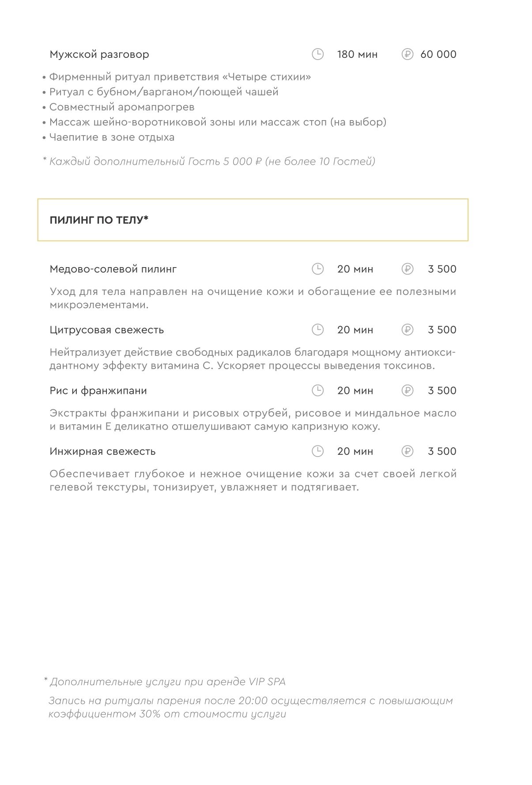The height and width of the screenshot is (785, 532).
Task: Click the clock icon in Цитрусовая свежесть row
Action: (317, 330)
